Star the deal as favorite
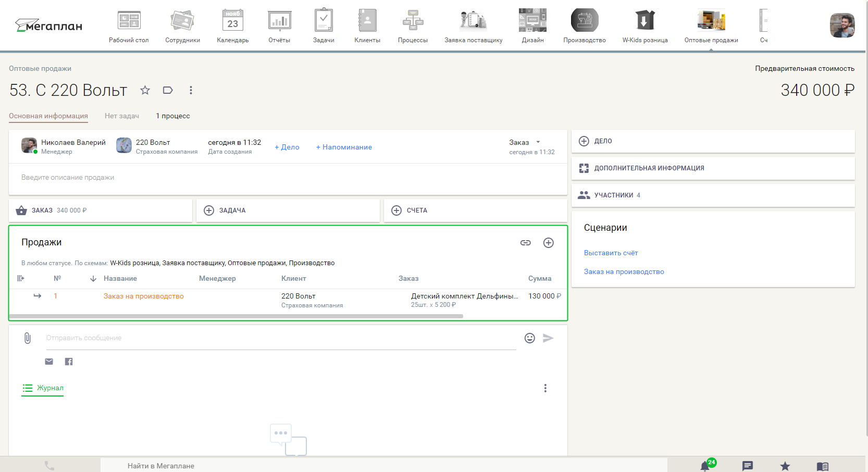This screenshot has width=868, height=472. point(145,90)
